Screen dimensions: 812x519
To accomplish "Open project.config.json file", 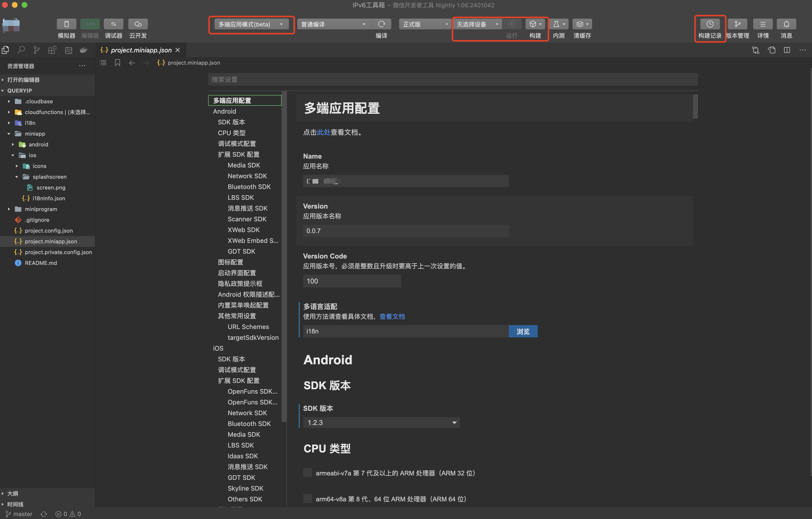I will [x=47, y=231].
